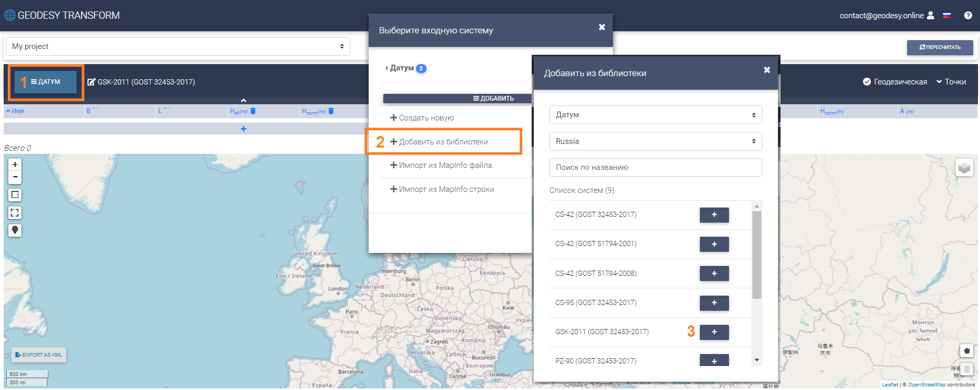This screenshot has height=390, width=980.
Task: Open the Датум type dropdown in library
Action: pyautogui.click(x=655, y=115)
